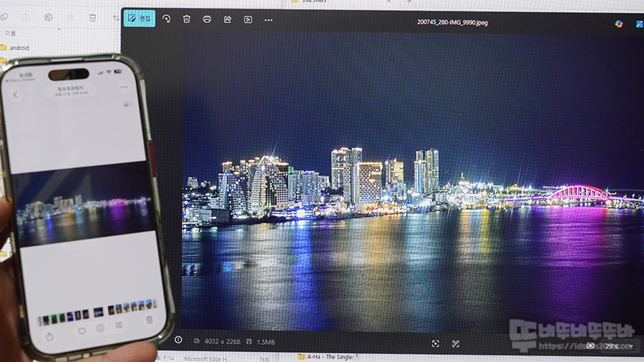644x362 pixels.
Task: Select the 4032 x 2268 dimensions text
Action: pos(223,341)
